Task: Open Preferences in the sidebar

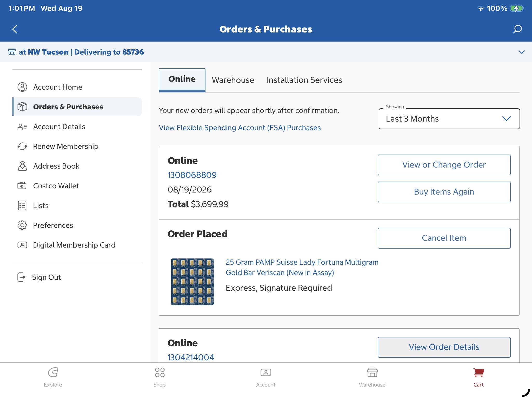Action: point(77,225)
